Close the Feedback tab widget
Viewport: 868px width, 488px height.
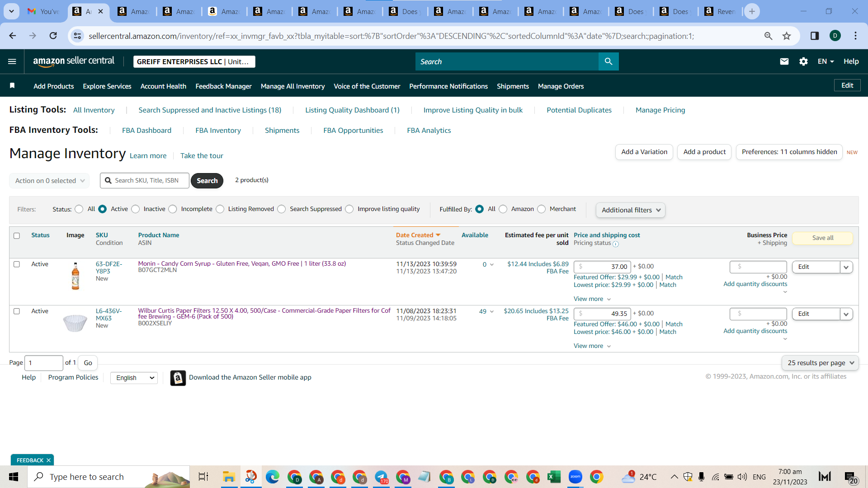click(x=48, y=460)
